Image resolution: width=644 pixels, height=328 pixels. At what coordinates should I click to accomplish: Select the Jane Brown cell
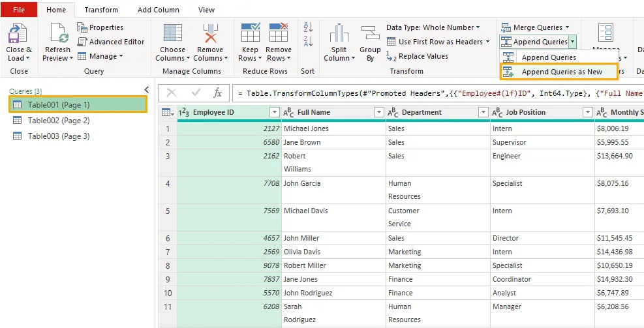[x=333, y=142]
